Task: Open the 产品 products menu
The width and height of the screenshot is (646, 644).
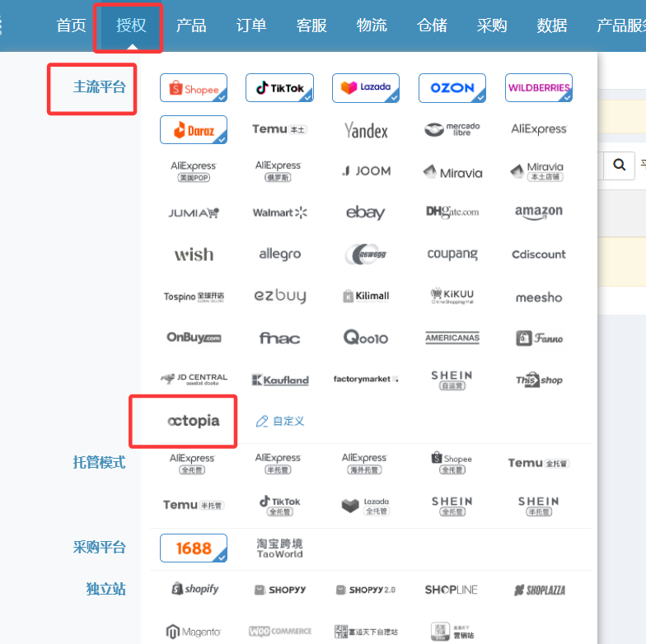Action: tap(191, 26)
